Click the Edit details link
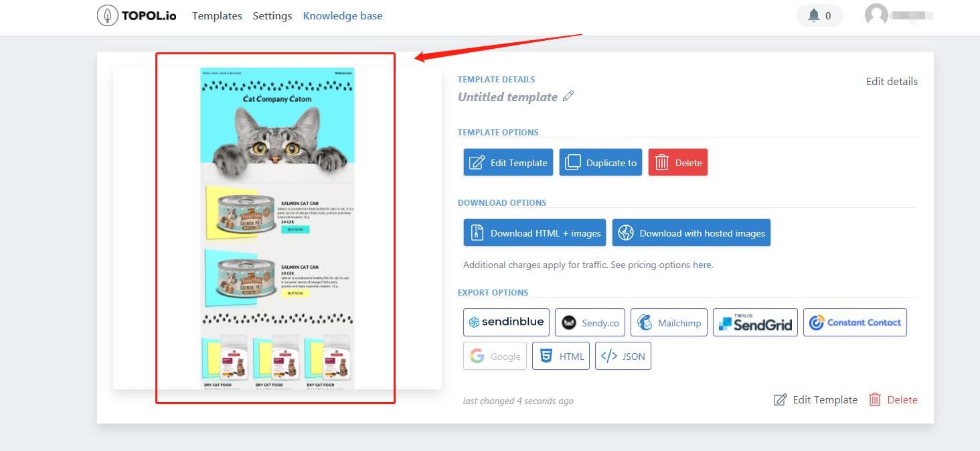The height and width of the screenshot is (451, 980). coord(892,81)
